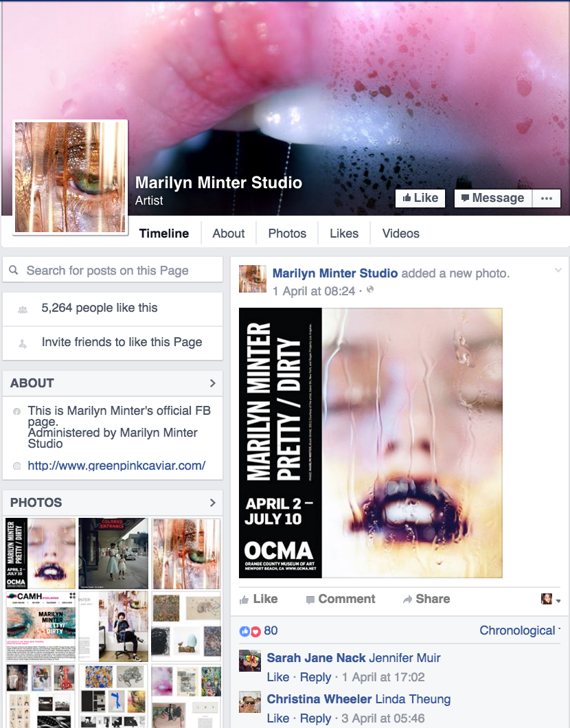Open the ABOUT section header
This screenshot has width=570, height=728.
[113, 383]
